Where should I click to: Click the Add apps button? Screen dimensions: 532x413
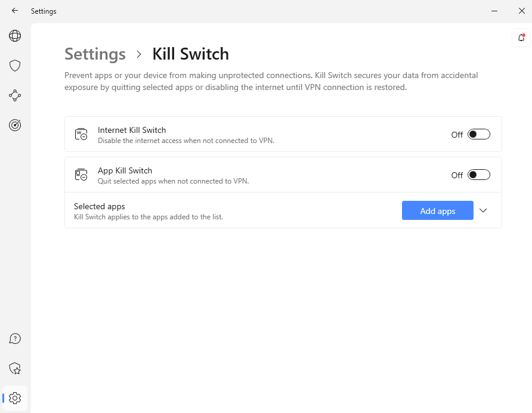(x=437, y=211)
